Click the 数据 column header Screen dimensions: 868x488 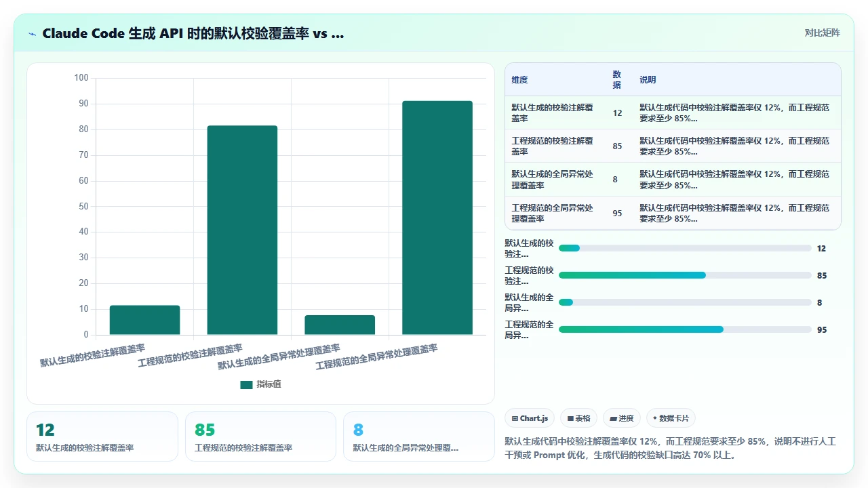click(x=617, y=80)
